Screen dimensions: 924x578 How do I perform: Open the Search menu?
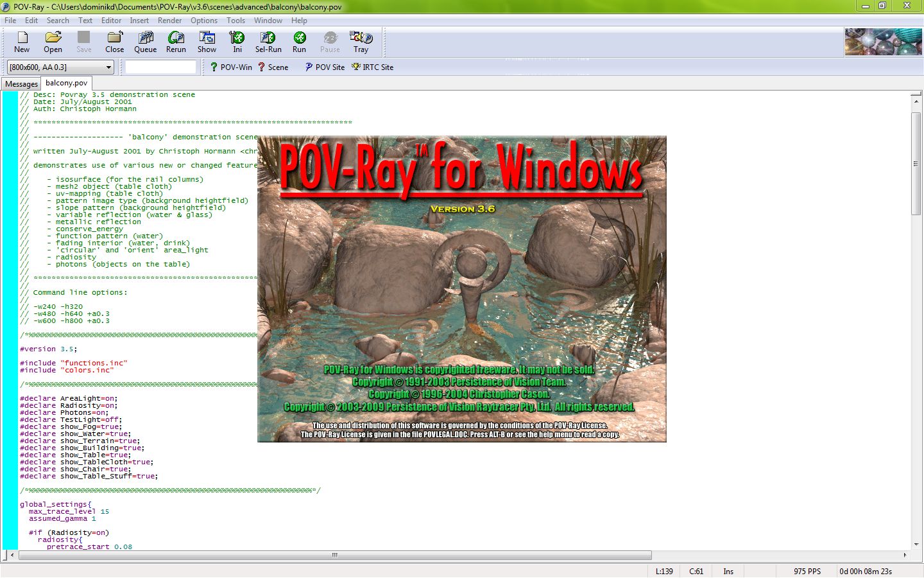(x=58, y=21)
